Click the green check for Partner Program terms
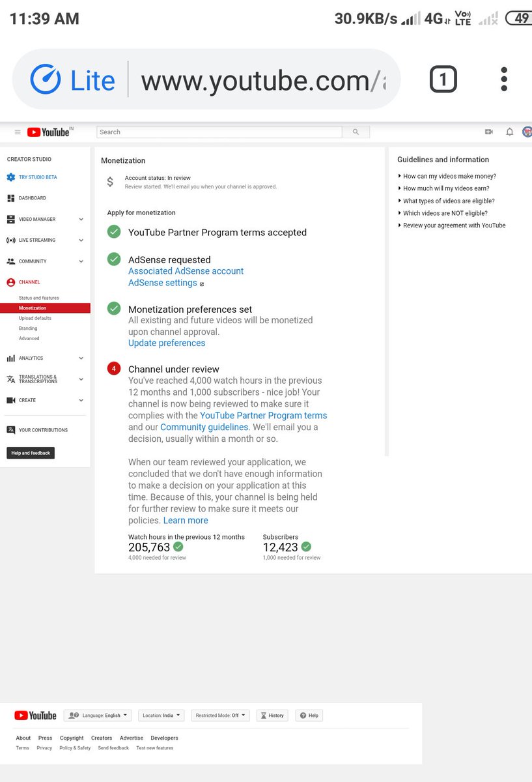The width and height of the screenshot is (532, 782). click(114, 231)
